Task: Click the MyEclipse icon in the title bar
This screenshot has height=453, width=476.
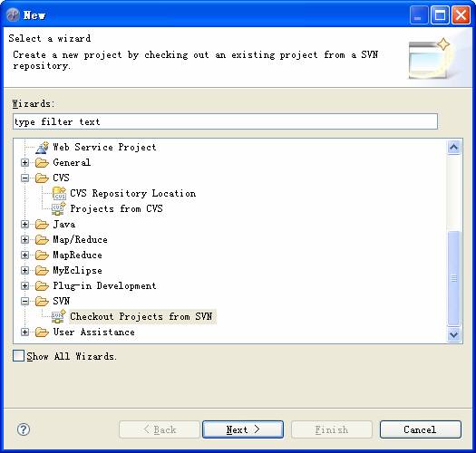Action: tap(13, 14)
